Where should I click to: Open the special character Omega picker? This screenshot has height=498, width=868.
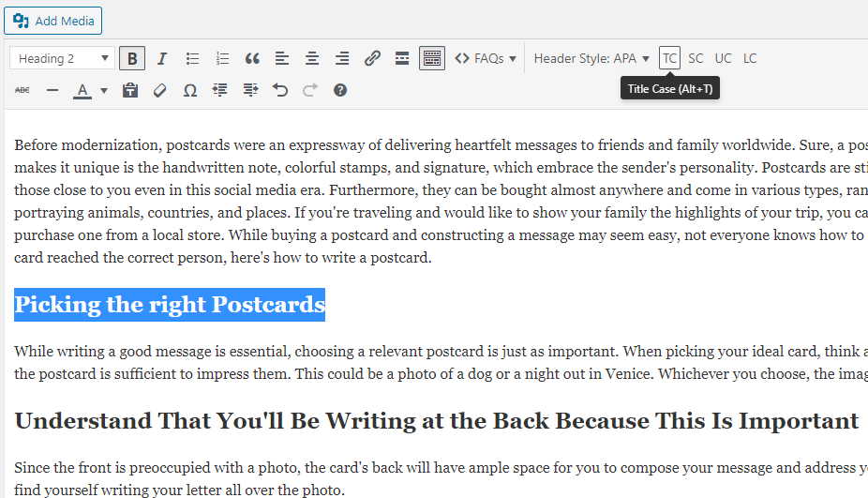pyautogui.click(x=190, y=90)
